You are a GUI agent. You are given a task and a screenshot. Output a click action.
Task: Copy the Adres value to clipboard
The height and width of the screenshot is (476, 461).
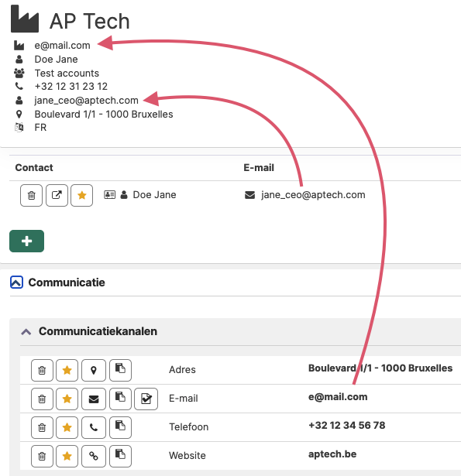click(x=120, y=371)
